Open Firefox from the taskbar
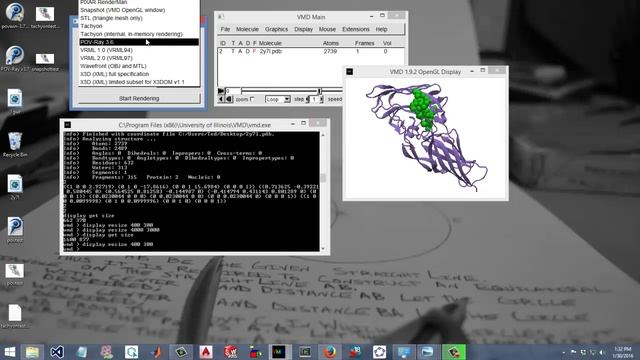This screenshot has height=360, width=640. click(330, 352)
